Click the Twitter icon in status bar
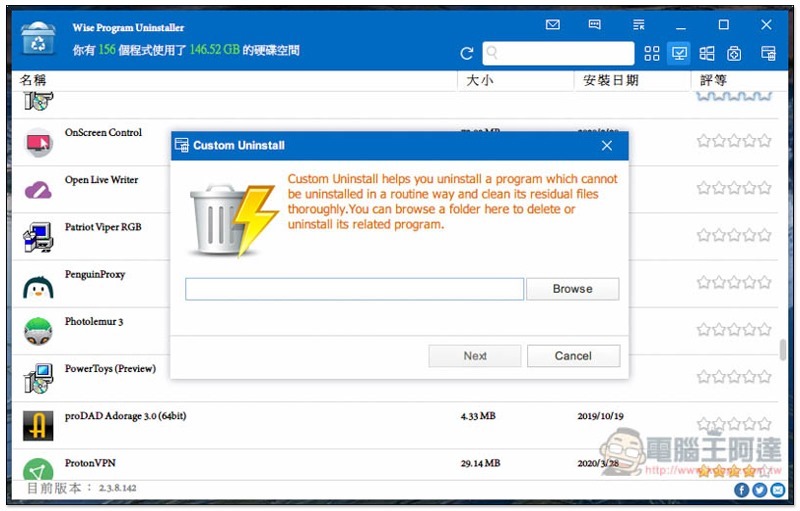Screen dimensions: 800x511 [x=759, y=490]
